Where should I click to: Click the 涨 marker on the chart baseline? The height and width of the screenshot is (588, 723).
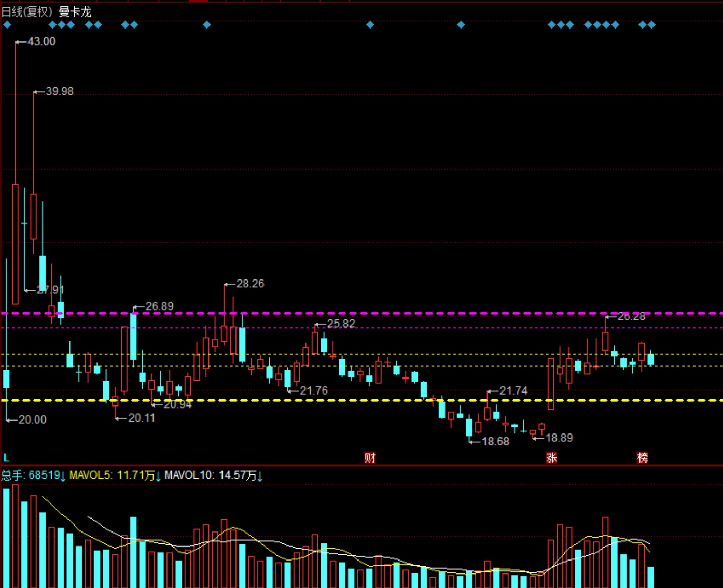click(x=551, y=457)
